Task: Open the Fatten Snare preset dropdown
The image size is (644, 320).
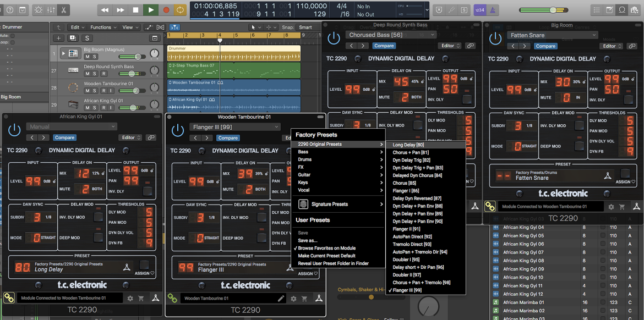Action: tap(552, 35)
